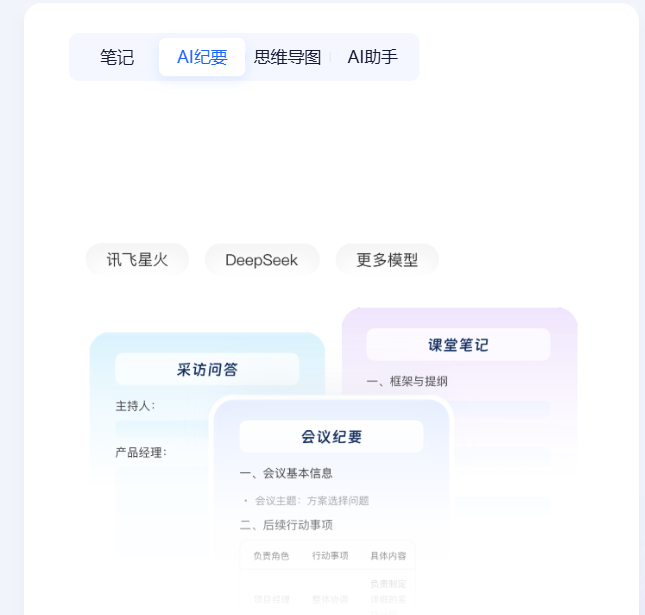Click the 行动事项 table column header

tap(329, 556)
